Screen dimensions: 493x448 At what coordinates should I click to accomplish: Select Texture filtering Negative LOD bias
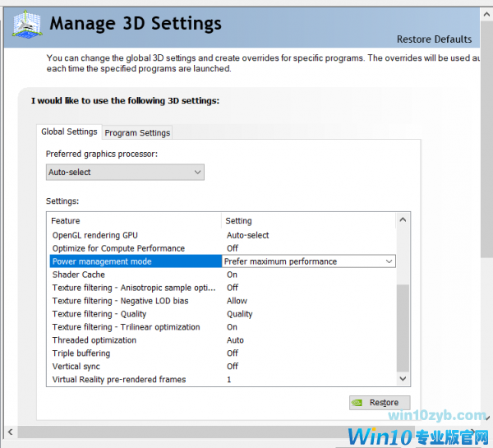pos(223,301)
